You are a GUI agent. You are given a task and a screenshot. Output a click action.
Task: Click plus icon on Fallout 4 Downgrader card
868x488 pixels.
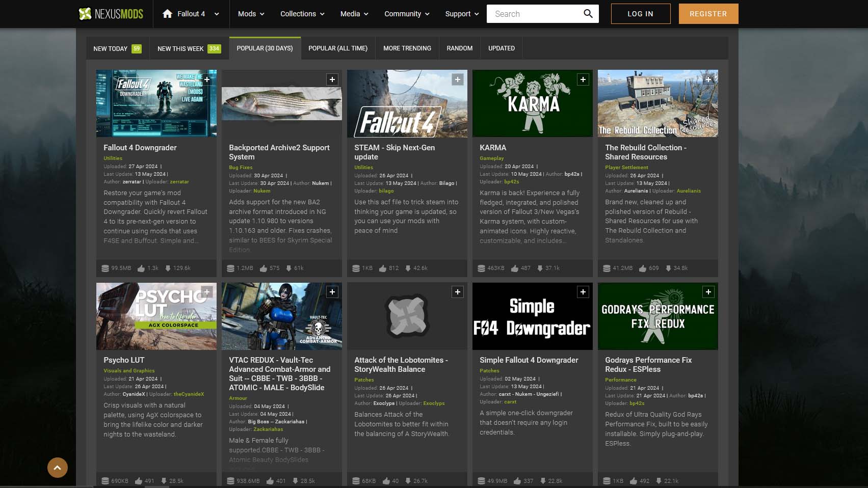tap(207, 79)
